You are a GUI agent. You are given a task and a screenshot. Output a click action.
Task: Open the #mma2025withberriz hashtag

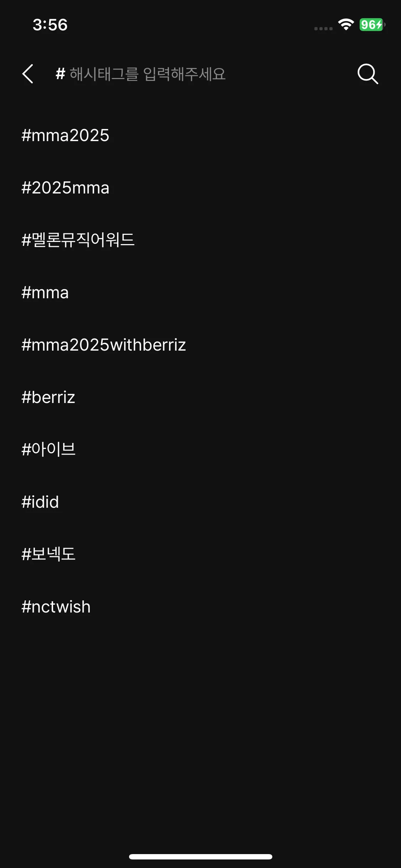click(103, 345)
